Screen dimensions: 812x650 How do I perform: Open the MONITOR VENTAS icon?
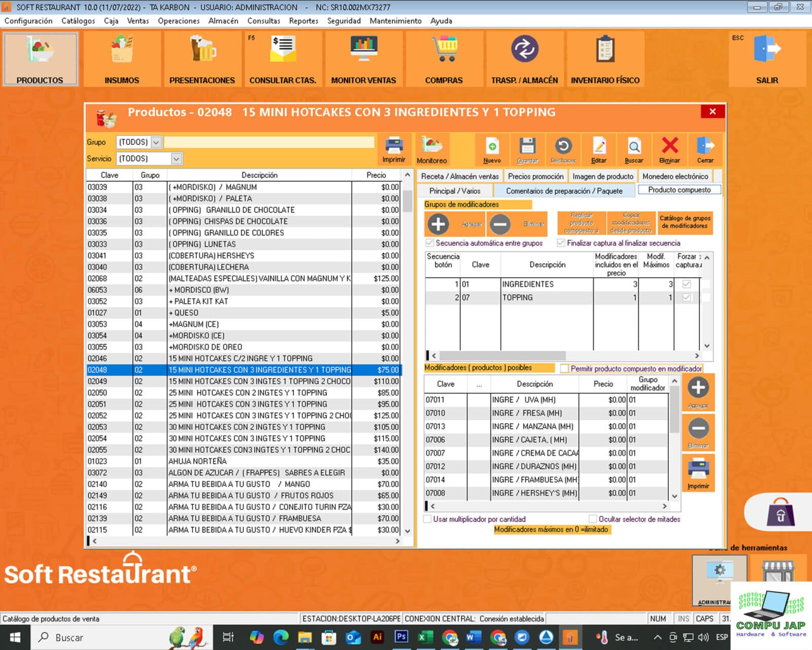(x=363, y=58)
